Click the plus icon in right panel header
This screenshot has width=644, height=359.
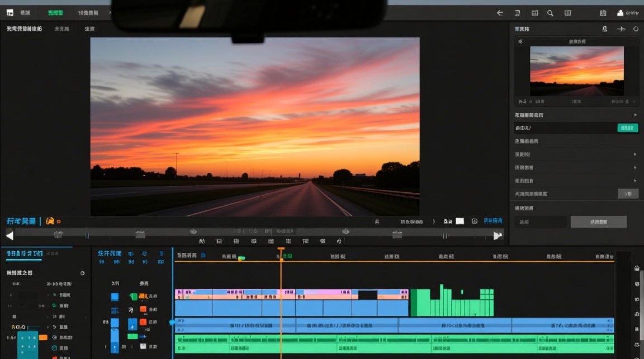621,29
